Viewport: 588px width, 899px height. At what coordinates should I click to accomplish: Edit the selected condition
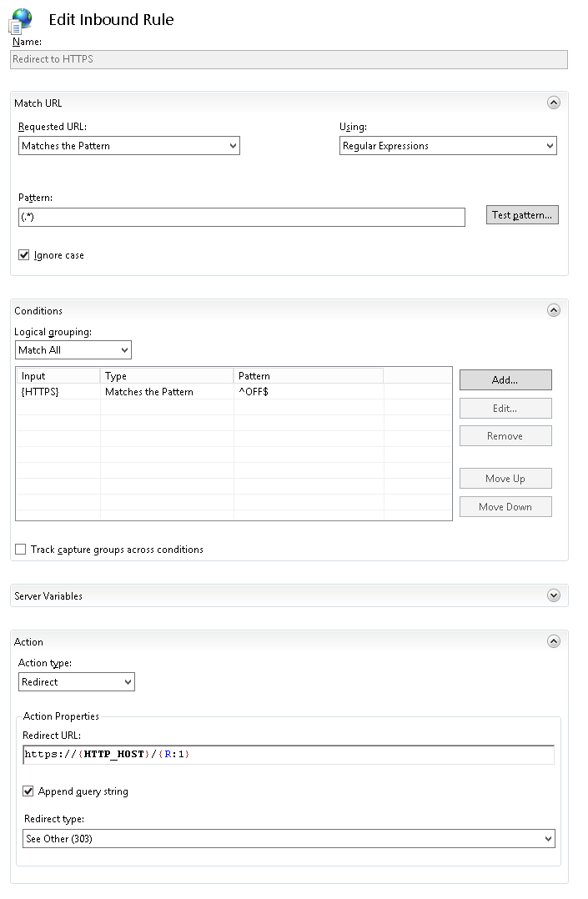click(505, 408)
